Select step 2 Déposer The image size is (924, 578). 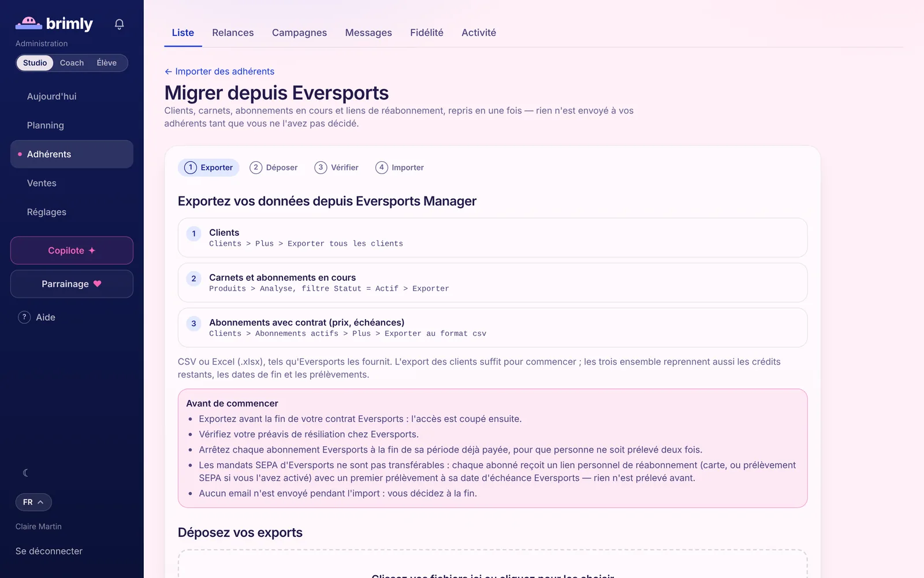[x=274, y=168]
